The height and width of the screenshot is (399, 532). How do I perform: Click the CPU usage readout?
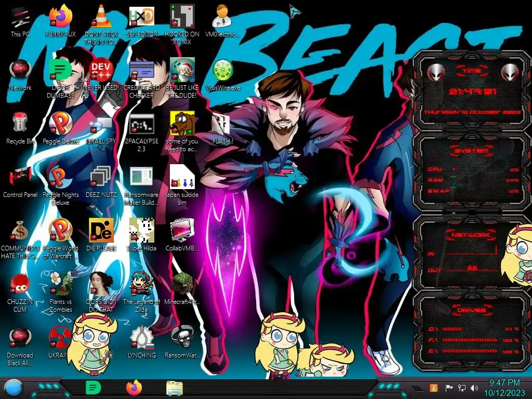(x=473, y=169)
